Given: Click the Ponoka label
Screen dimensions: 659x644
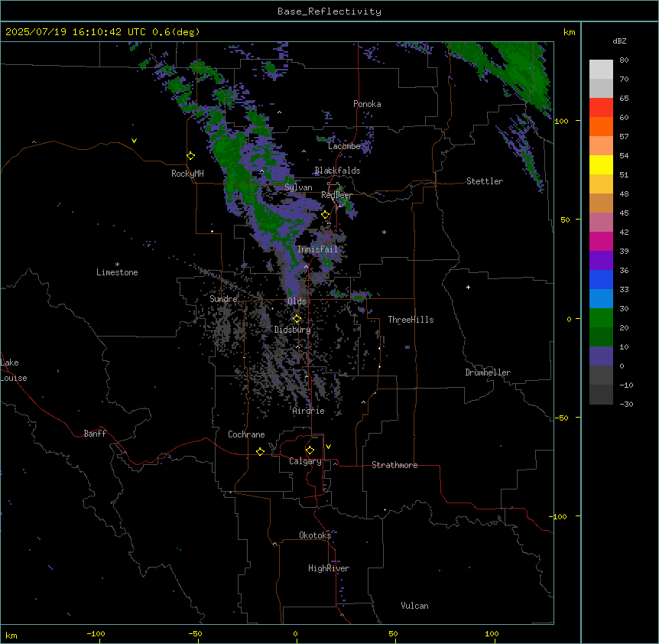Looking at the screenshot, I should (367, 104).
